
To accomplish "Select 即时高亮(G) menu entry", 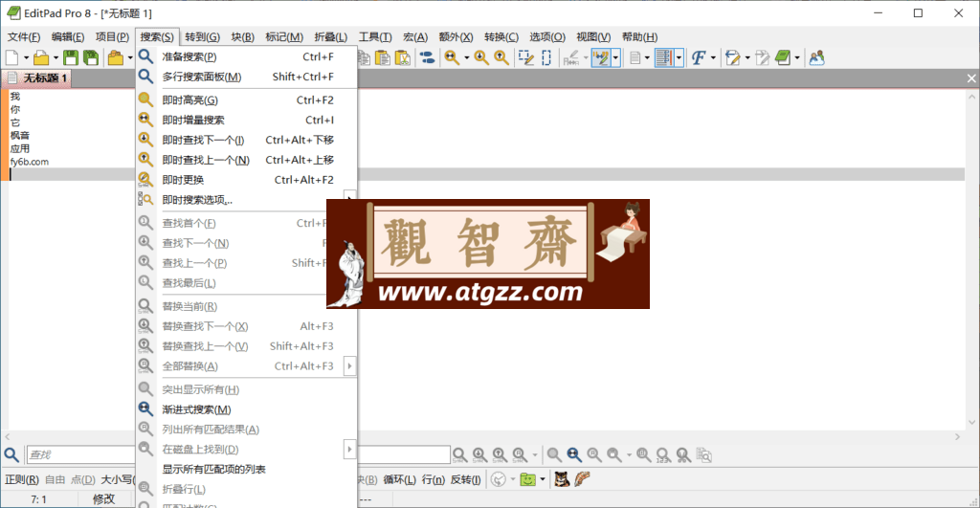I will point(246,100).
